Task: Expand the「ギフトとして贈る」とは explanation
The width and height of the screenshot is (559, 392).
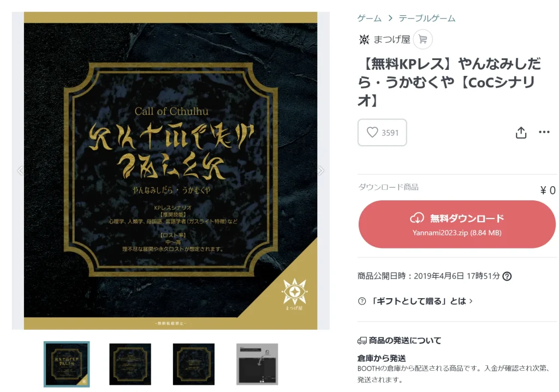Action: pyautogui.click(x=421, y=301)
